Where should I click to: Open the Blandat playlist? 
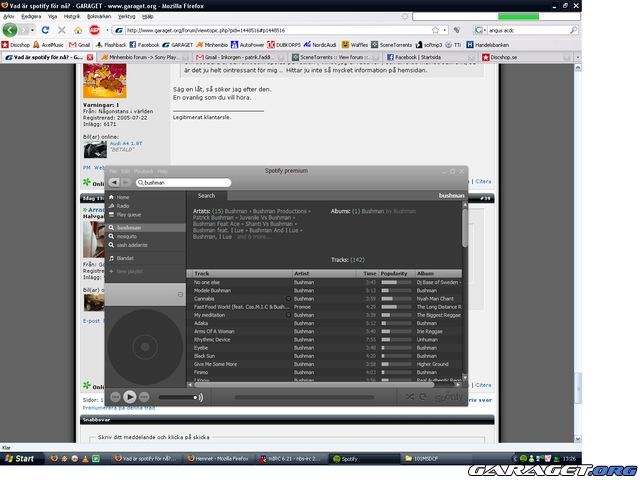click(125, 258)
